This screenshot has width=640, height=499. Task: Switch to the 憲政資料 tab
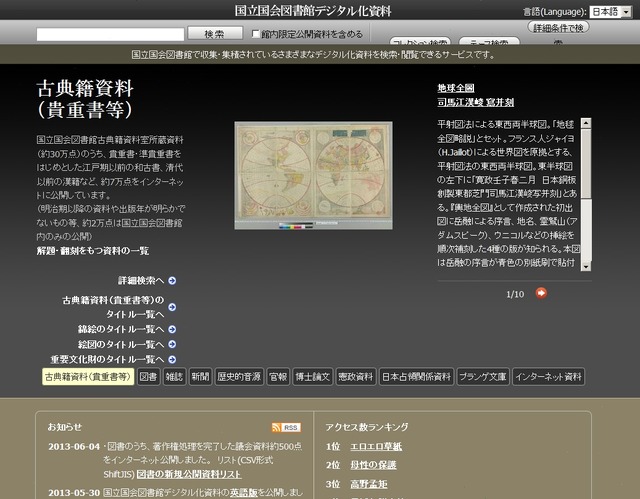point(356,377)
